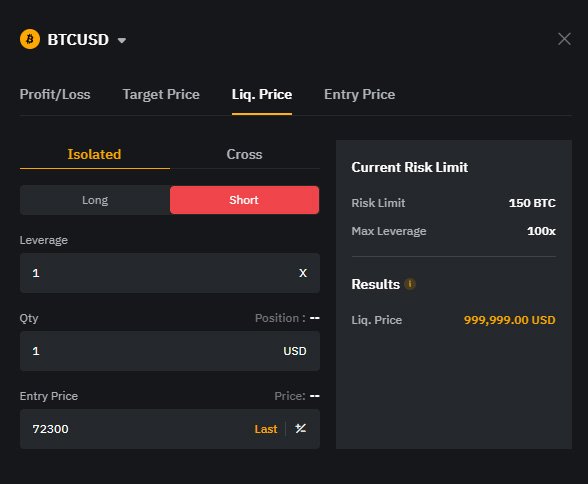This screenshot has width=588, height=484.
Task: Click the Last price link
Action: pyautogui.click(x=266, y=429)
